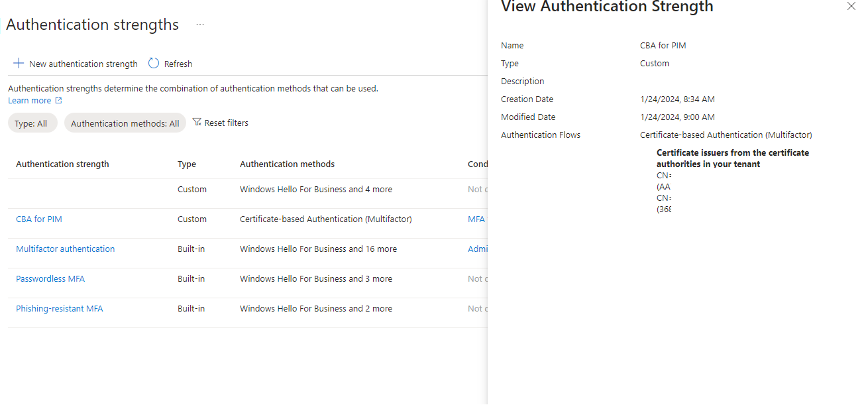
Task: Select 'Windows Hello For Business and 3 more' cell
Action: coord(316,279)
